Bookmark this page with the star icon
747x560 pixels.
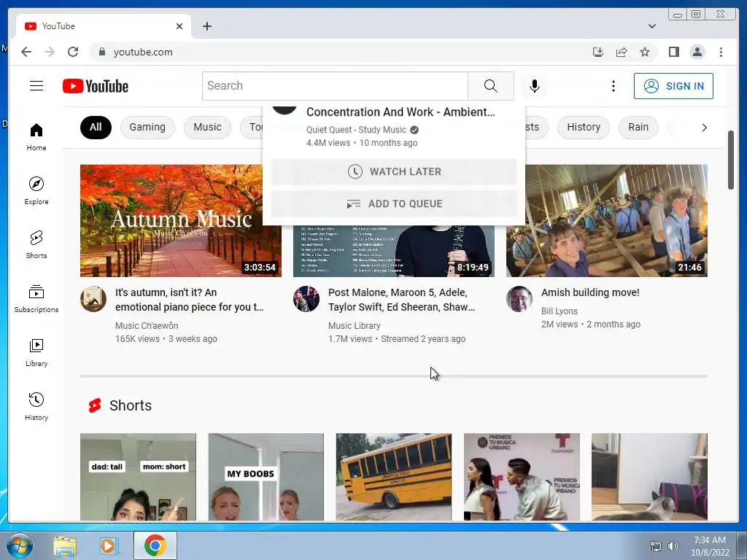click(x=645, y=52)
